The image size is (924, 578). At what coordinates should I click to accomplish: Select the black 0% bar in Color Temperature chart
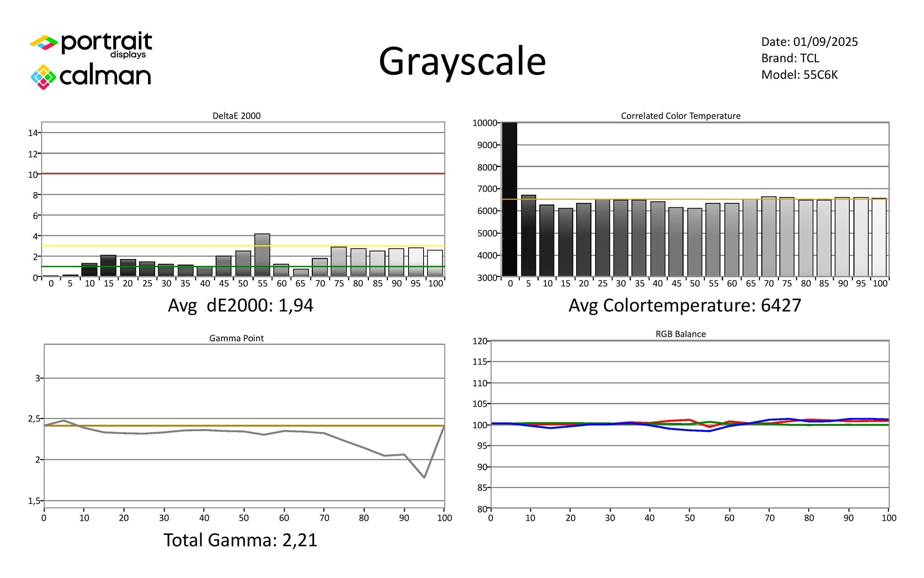(x=509, y=199)
